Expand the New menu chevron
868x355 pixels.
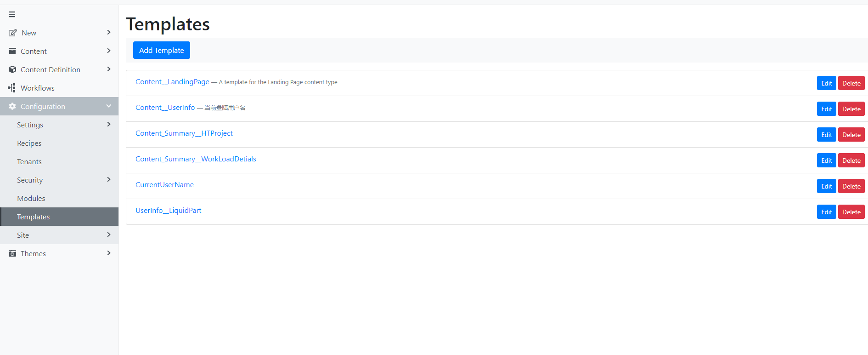pos(109,32)
